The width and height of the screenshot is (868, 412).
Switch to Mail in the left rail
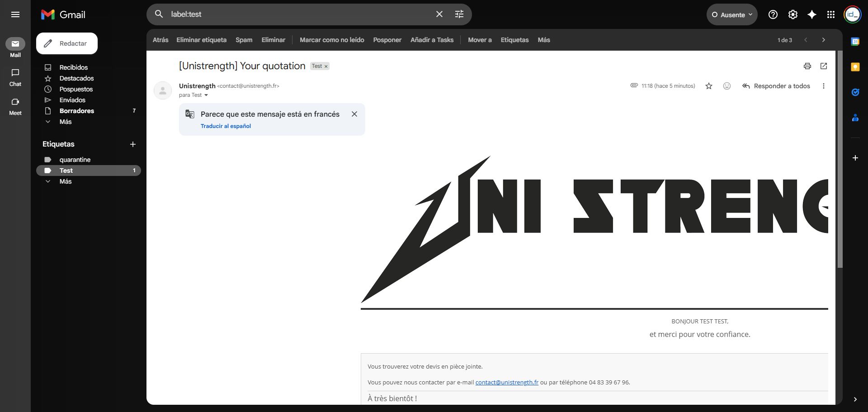coord(15,47)
